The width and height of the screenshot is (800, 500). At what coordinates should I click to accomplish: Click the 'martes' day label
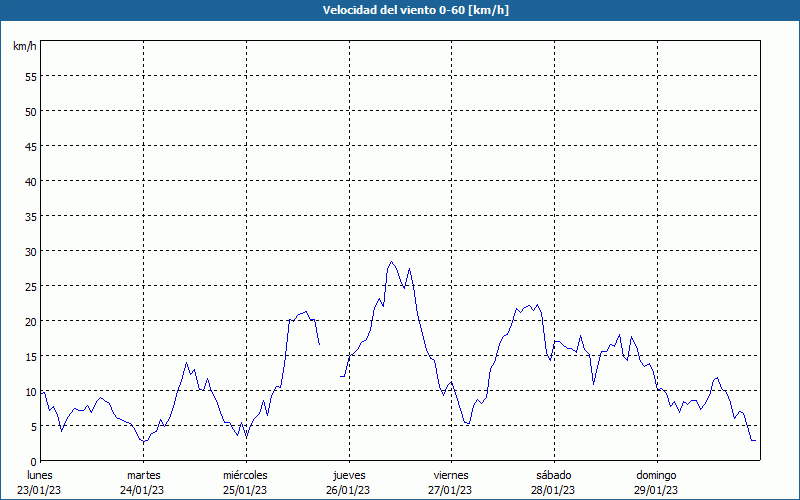(144, 475)
